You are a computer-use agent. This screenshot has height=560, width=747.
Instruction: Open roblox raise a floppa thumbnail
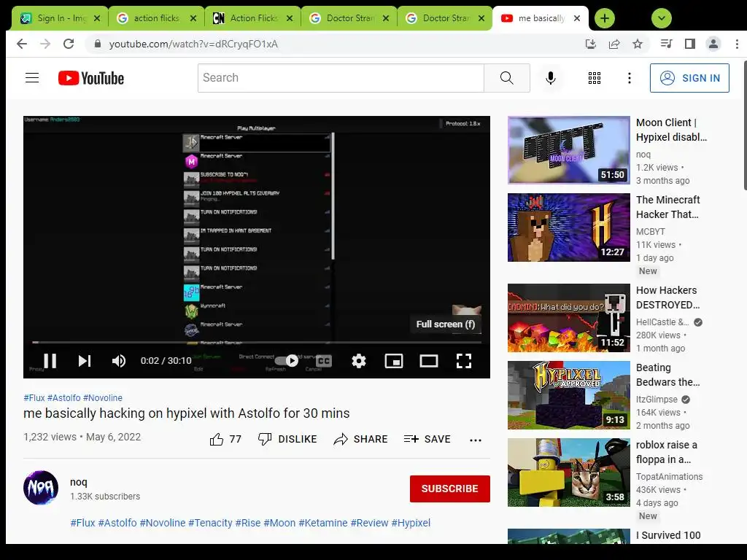(x=569, y=472)
